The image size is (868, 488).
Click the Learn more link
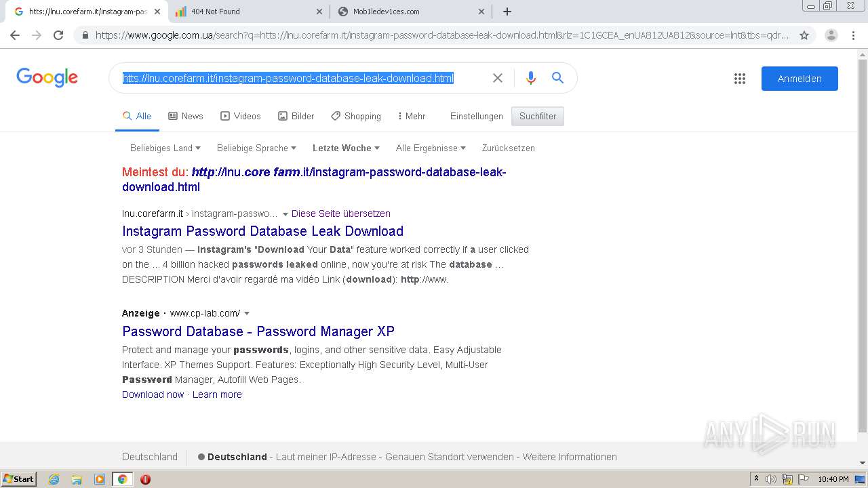coord(217,394)
